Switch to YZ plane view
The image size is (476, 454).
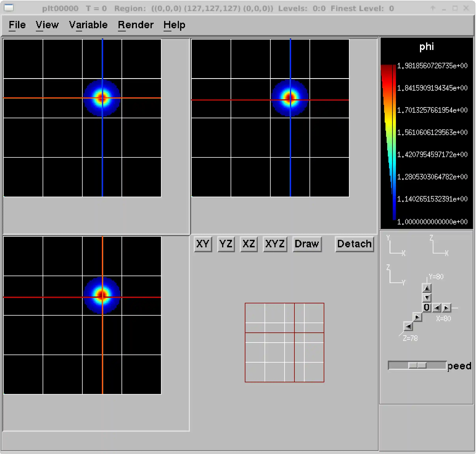(x=226, y=244)
